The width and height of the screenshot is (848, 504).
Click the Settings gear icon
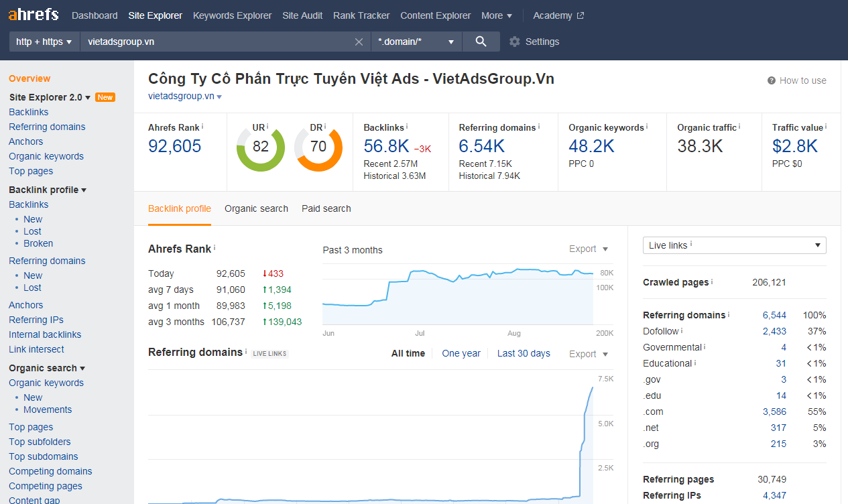[515, 42]
